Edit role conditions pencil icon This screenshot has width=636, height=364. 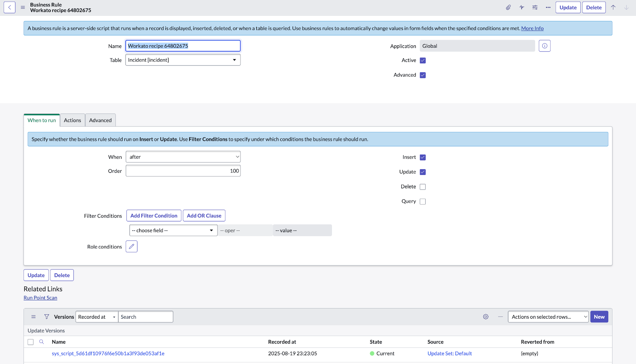[132, 247]
